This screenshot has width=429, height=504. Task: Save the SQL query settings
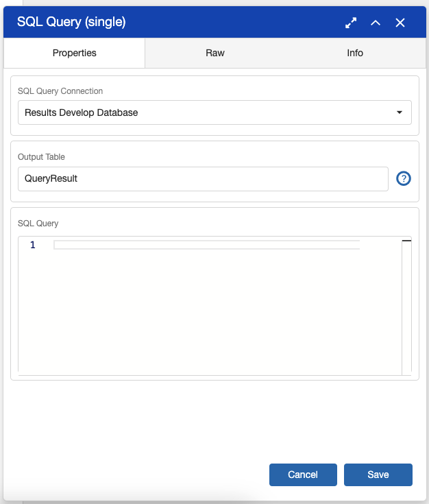[378, 475]
